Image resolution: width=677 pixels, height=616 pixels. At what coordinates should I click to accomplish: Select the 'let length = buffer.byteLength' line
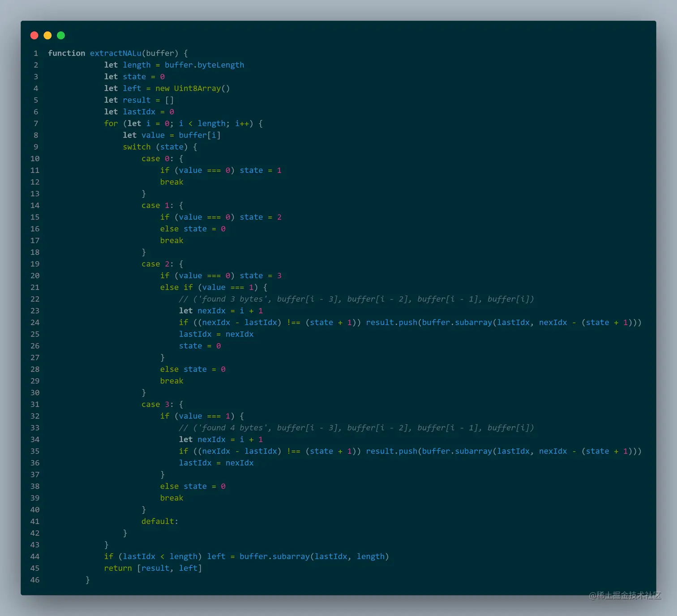(174, 65)
